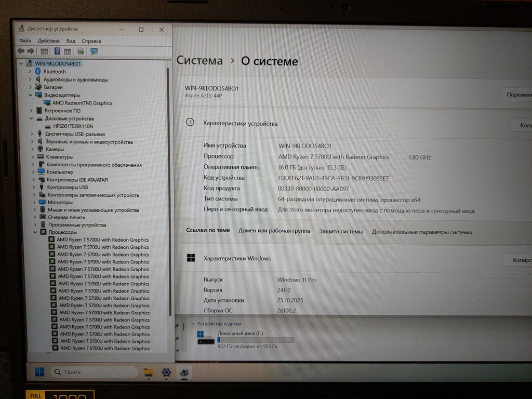Open Settings gear icon in taskbar
Viewport: 532px width, 399px height.
click(x=166, y=372)
